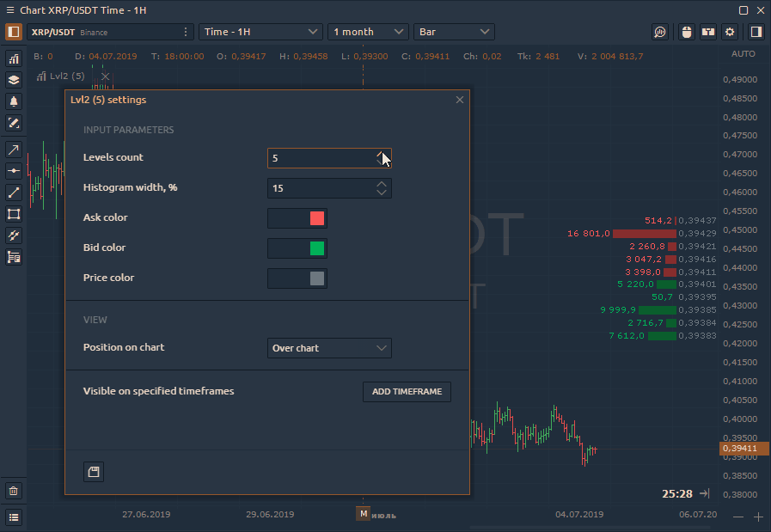The width and height of the screenshot is (771, 532).
Task: Open the order entry panel icon
Action: pos(14,257)
